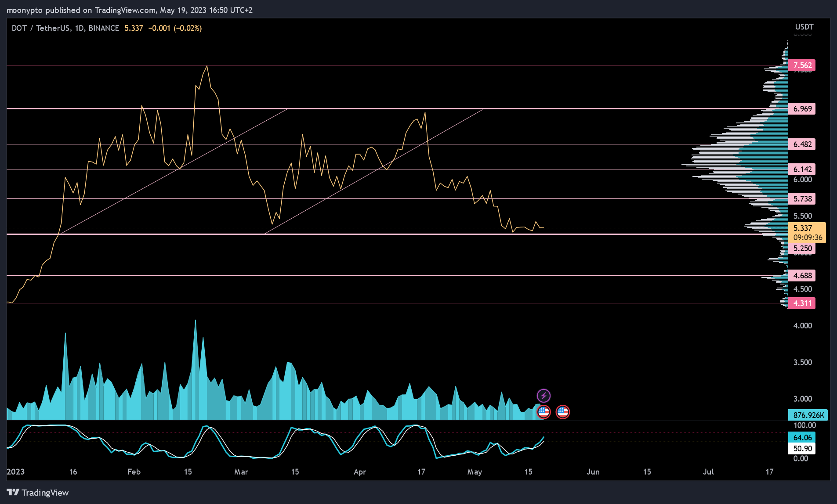Viewport: 837px width, 504px height.
Task: Click the stochastic 64.06 value label
Action: coord(802,438)
